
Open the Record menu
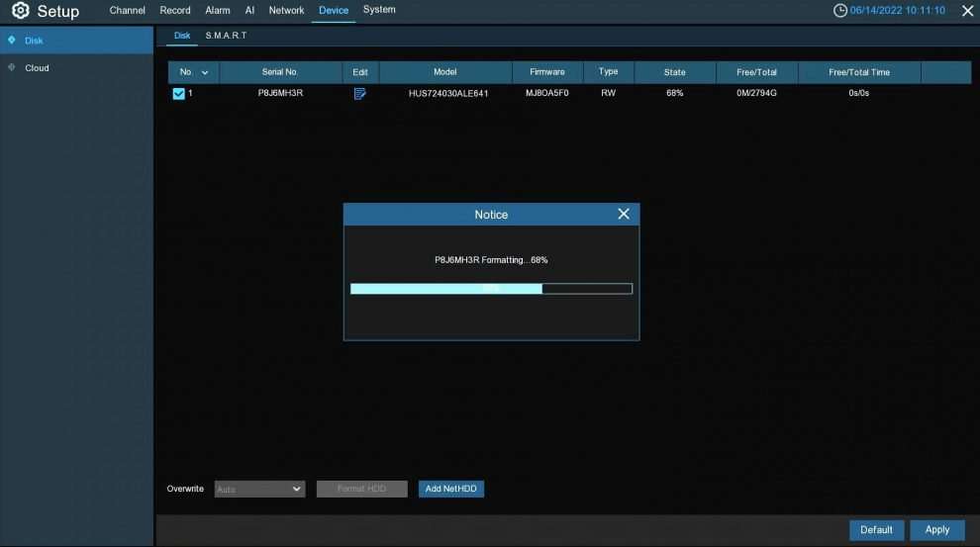pos(175,11)
